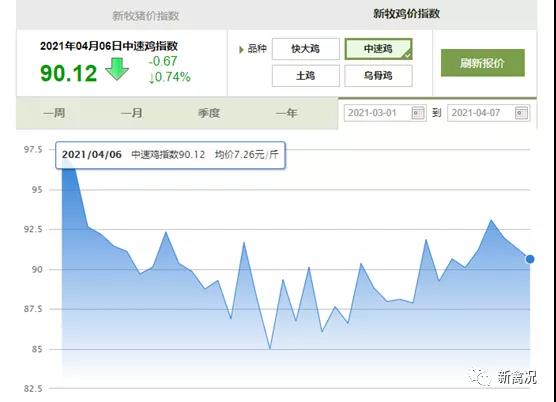Switch to 新牧鸡价指数 tab

pos(406,14)
